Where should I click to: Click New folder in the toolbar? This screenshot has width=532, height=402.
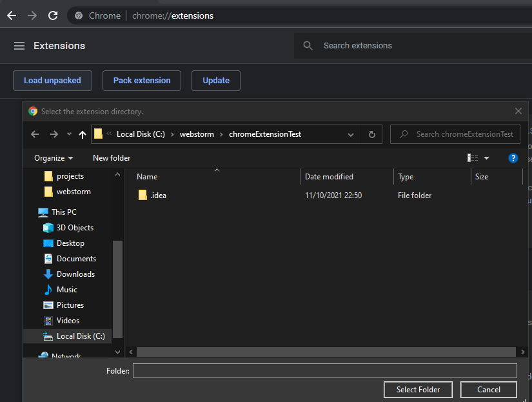[x=112, y=158]
